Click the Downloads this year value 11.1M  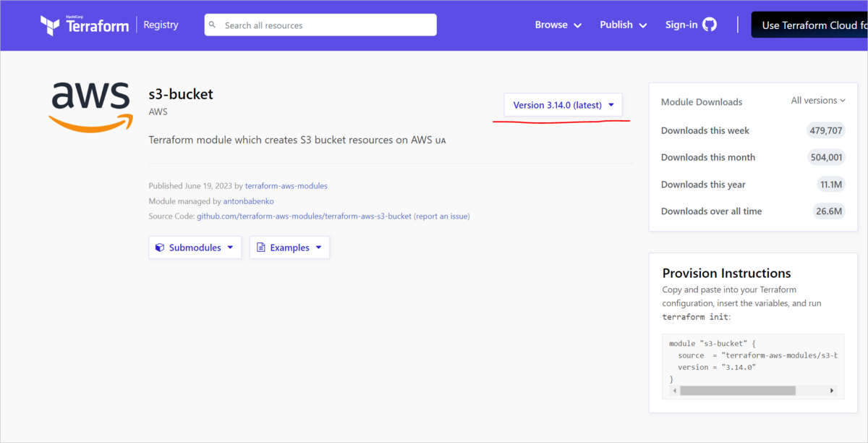pos(831,185)
